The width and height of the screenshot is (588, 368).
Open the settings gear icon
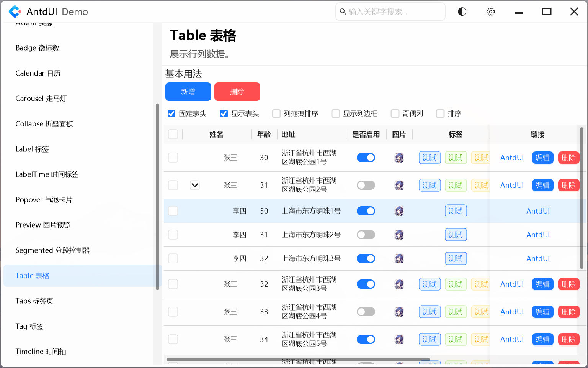point(490,11)
